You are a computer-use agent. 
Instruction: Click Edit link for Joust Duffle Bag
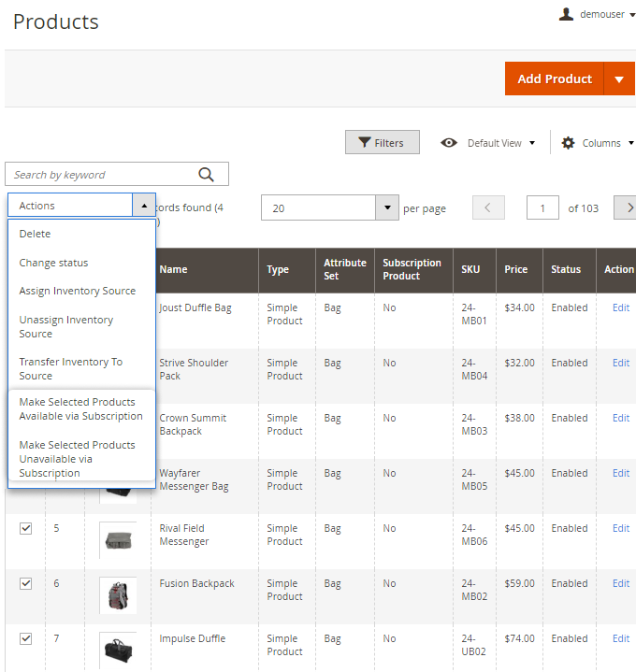[x=621, y=307]
